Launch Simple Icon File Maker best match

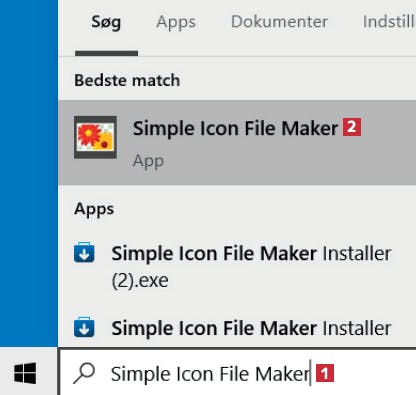tap(237, 142)
